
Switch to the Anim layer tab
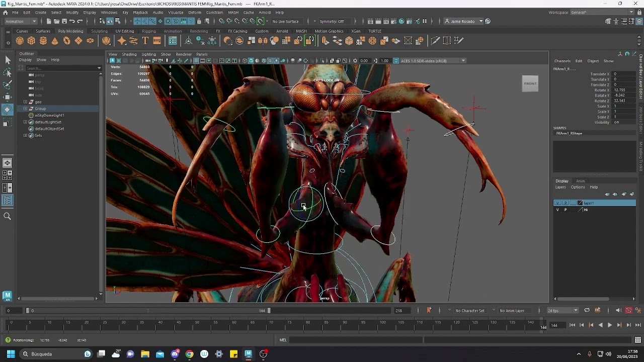pos(580,181)
